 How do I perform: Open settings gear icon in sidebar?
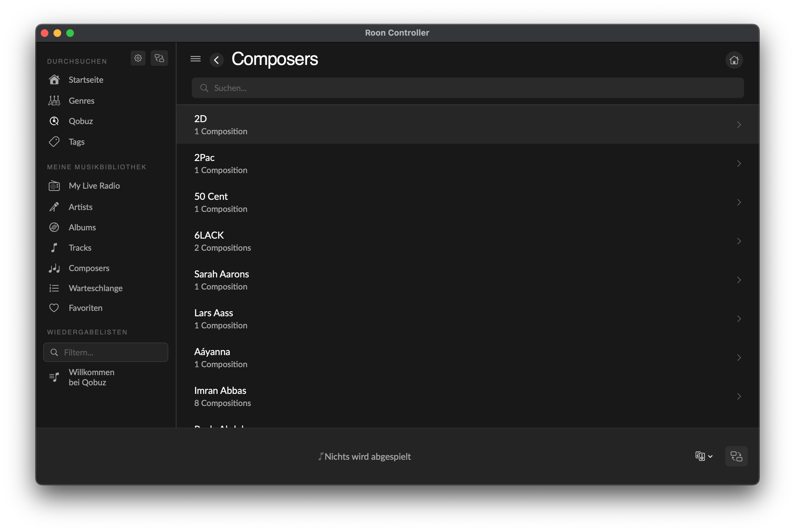tap(138, 58)
